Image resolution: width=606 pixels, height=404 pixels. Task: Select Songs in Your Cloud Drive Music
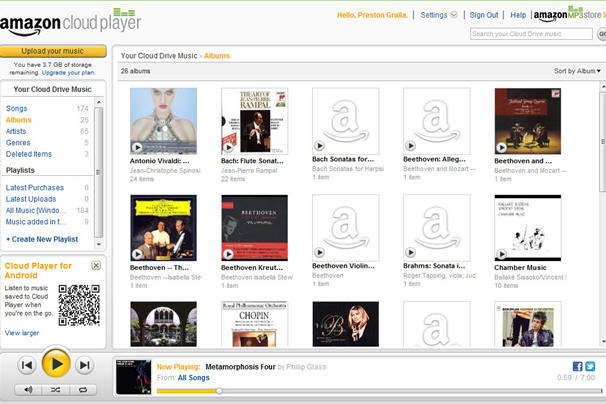click(x=17, y=109)
